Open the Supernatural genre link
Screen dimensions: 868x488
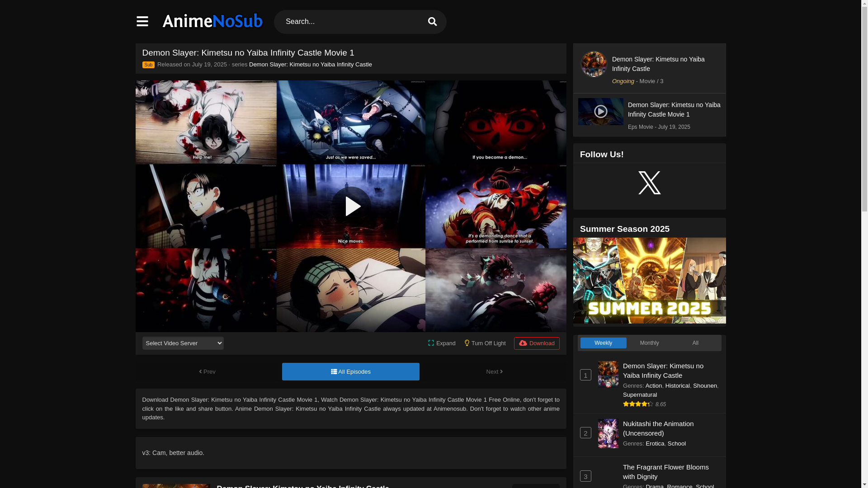(640, 394)
